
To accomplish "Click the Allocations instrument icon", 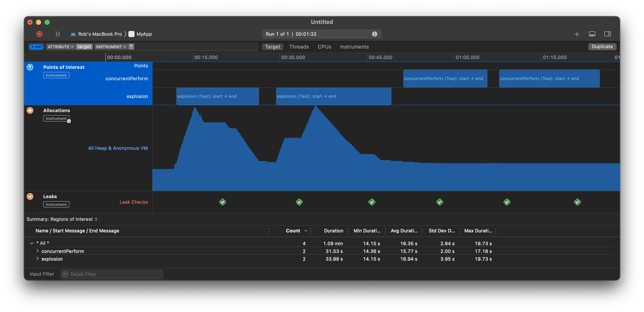I will point(30,110).
